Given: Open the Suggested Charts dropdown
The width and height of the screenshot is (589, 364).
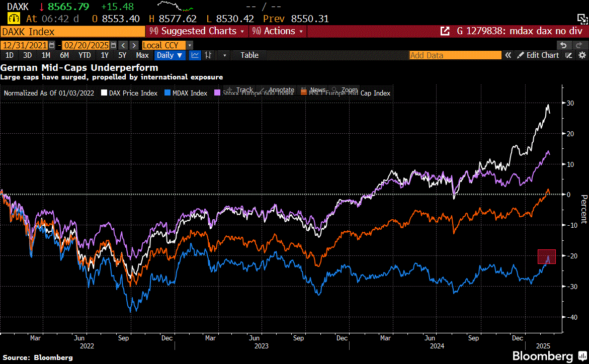Looking at the screenshot, I should coord(197,31).
